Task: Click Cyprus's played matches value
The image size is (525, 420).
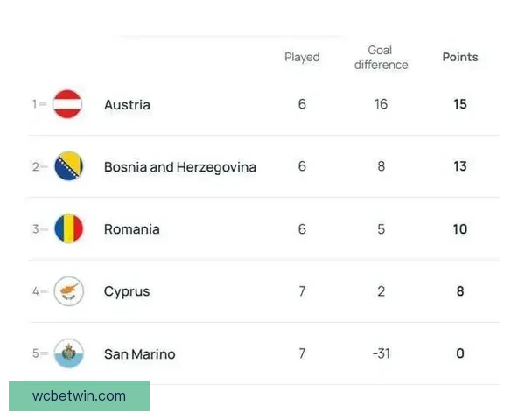Action: (x=302, y=291)
